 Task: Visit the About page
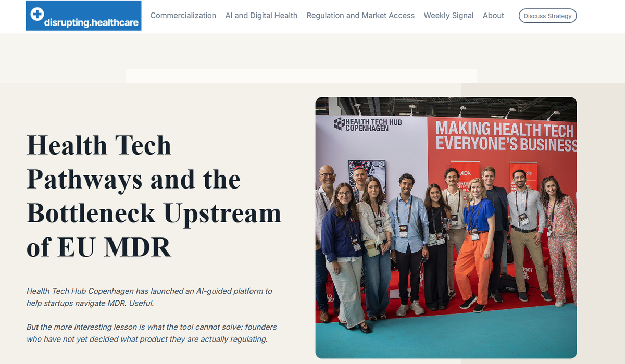(x=493, y=16)
